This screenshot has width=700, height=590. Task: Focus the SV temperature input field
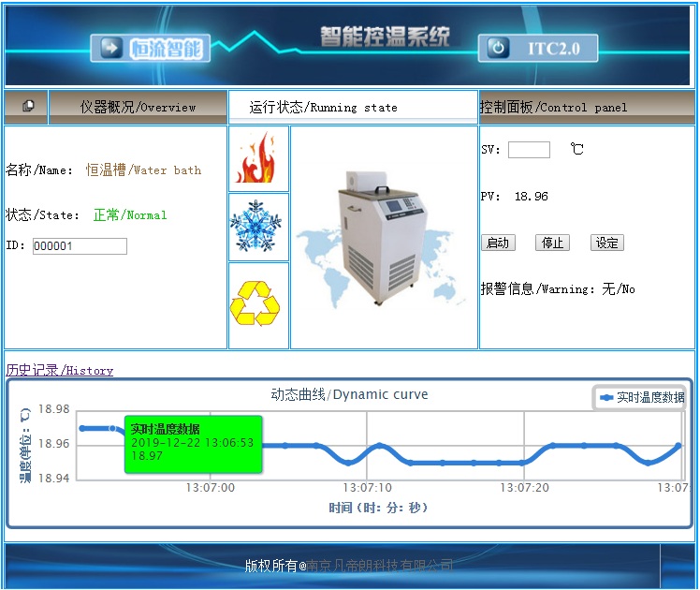pos(529,150)
